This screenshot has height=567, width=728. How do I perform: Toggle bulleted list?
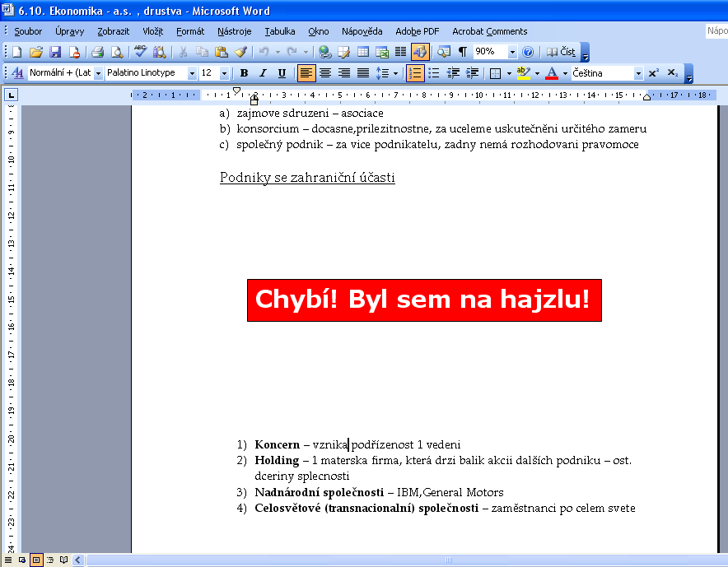(x=434, y=73)
